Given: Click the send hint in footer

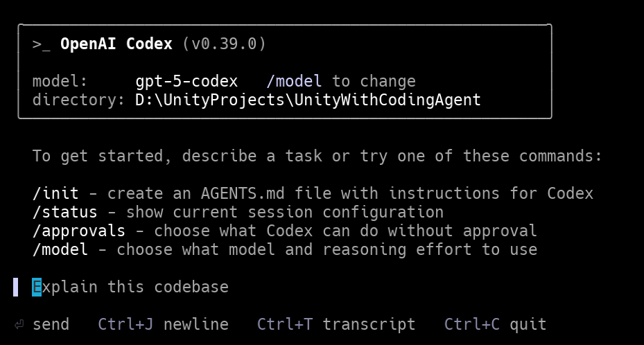Looking at the screenshot, I should click(51, 324).
